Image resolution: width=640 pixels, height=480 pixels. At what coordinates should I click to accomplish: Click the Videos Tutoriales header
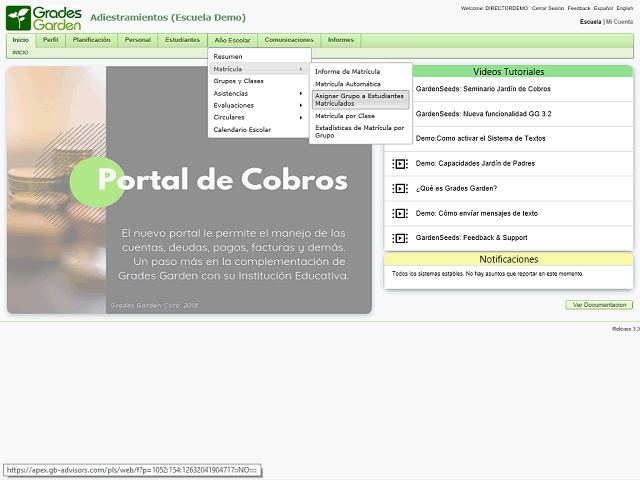click(x=509, y=72)
